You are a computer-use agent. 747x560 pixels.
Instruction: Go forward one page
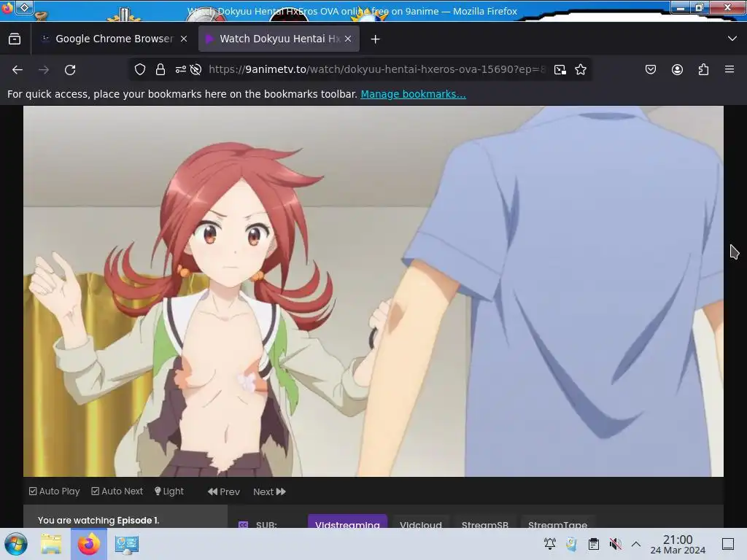pyautogui.click(x=44, y=69)
